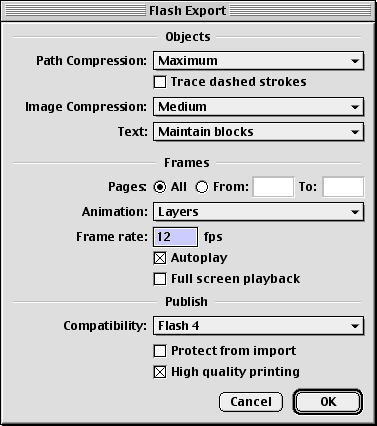Open the Animation Layers dropdown

click(x=258, y=212)
